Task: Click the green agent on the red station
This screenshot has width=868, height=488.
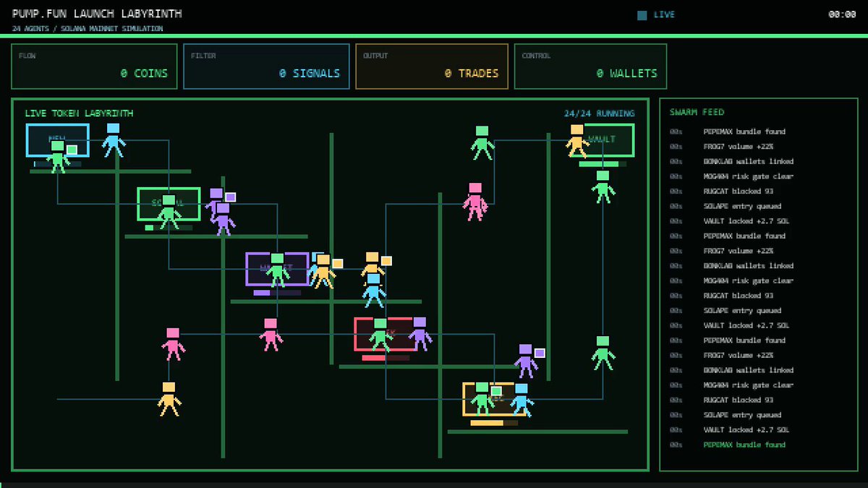Action: (x=380, y=335)
